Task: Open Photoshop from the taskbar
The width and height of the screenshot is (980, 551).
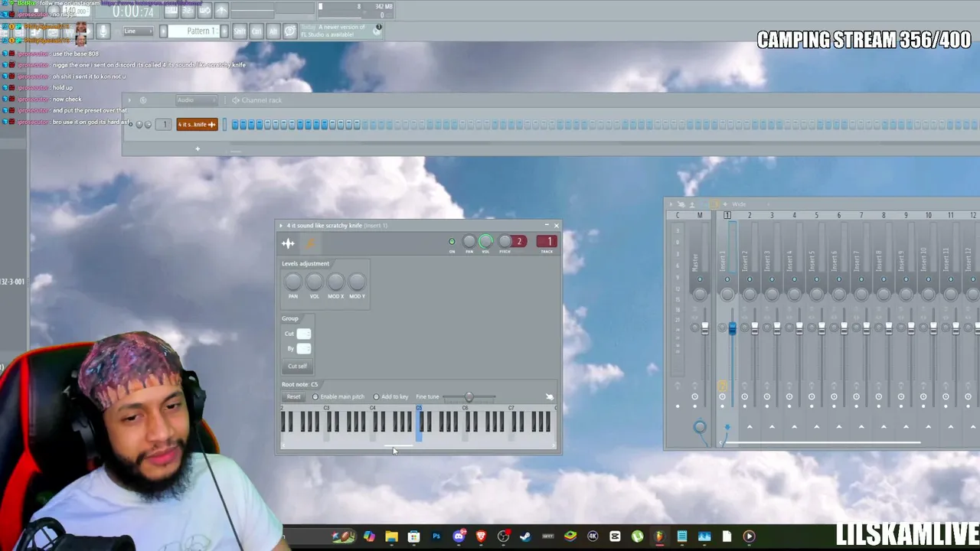Action: [x=436, y=536]
